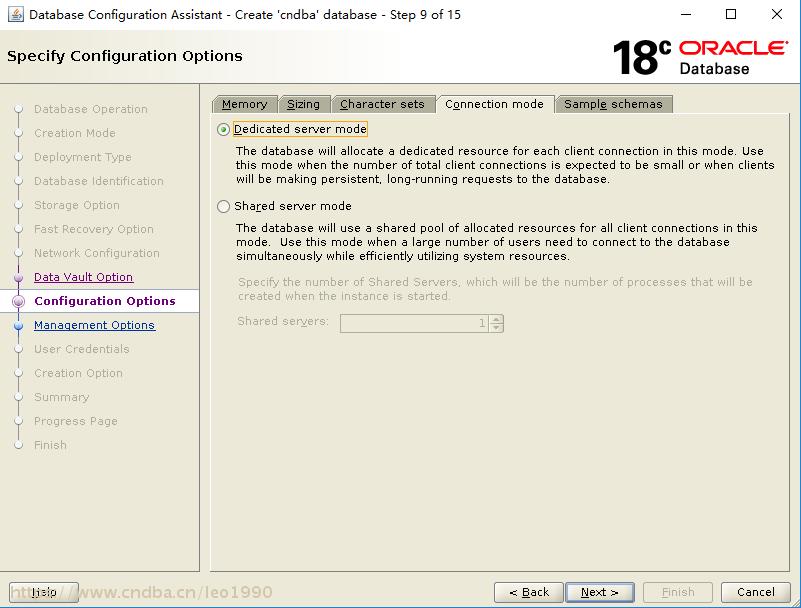The image size is (801, 608).
Task: Click the Shared servers label
Action: pos(282,321)
